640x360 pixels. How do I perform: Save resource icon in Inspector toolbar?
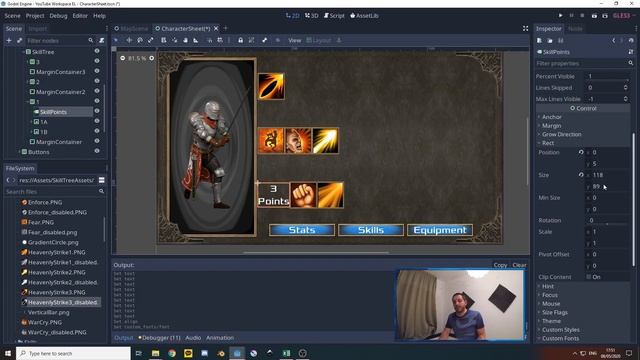coord(560,40)
